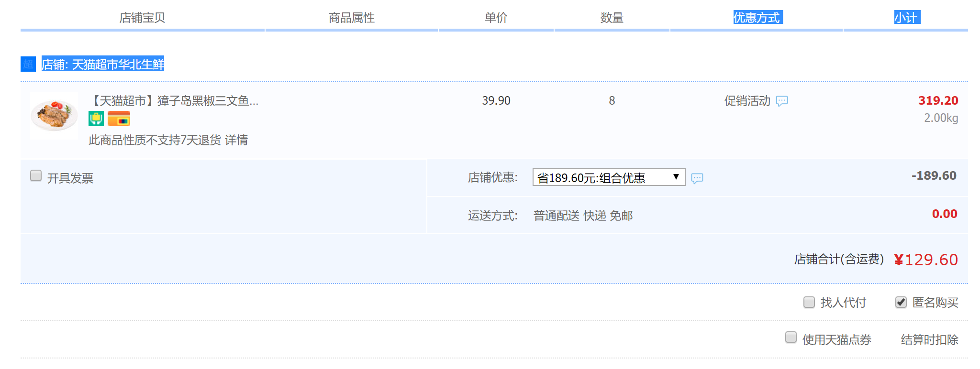980x369 pixels.
Task: Open the 省189.60元:组合优惠 dropdown
Action: coord(609,177)
